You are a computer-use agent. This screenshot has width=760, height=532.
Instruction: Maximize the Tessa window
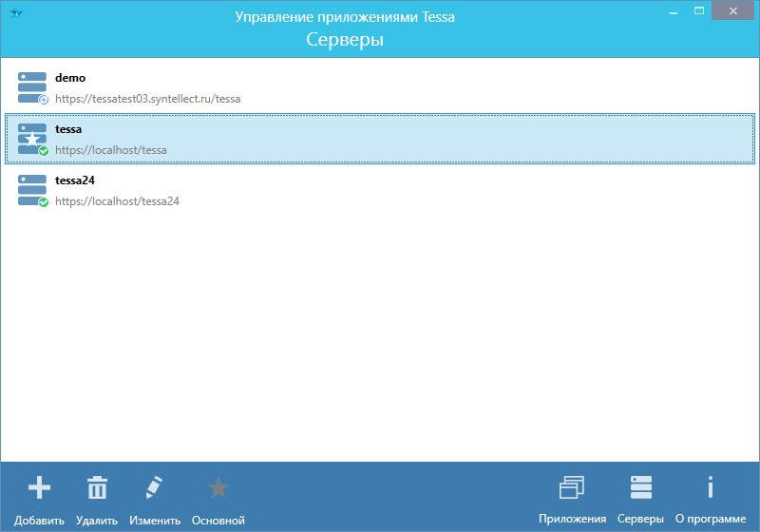[x=699, y=10]
